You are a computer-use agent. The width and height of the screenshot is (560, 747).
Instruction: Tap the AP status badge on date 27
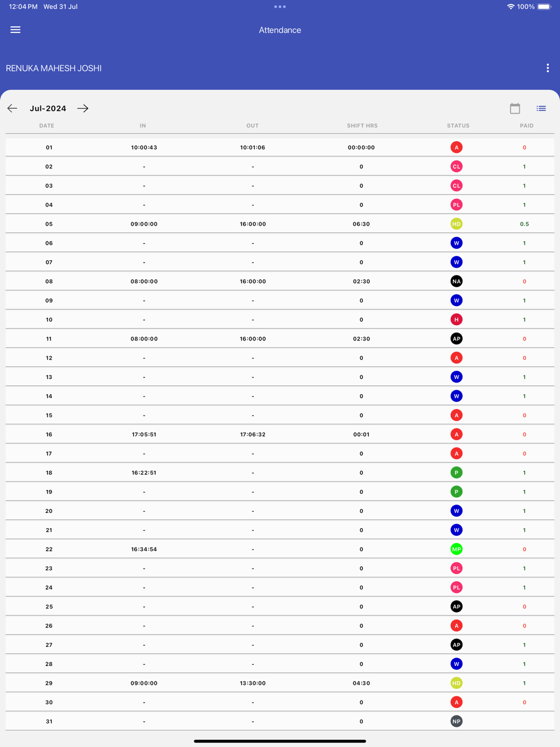point(456,645)
